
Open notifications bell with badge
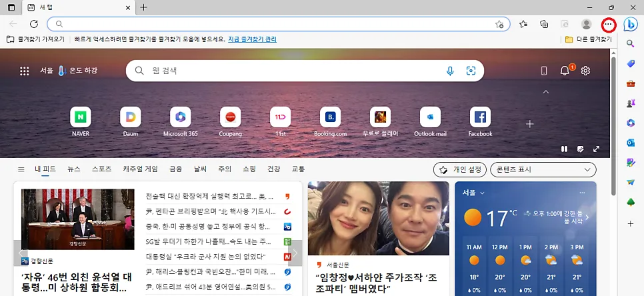(x=566, y=70)
